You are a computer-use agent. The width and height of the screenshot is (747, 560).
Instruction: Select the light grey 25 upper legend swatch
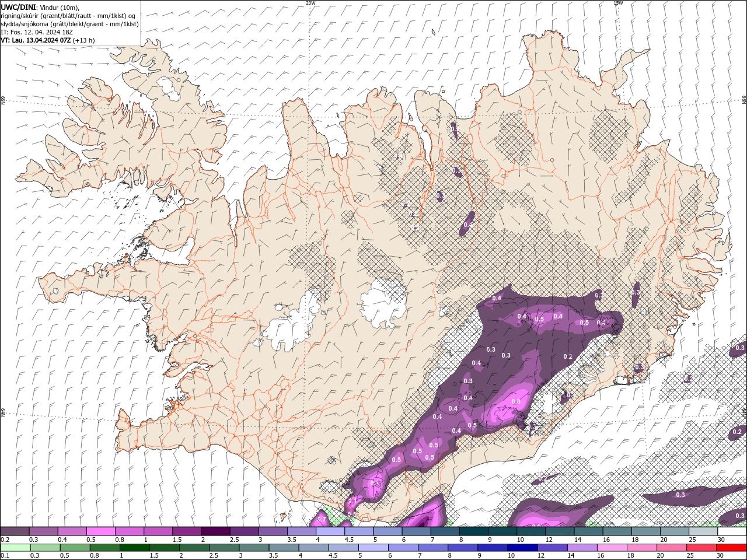coord(703,531)
